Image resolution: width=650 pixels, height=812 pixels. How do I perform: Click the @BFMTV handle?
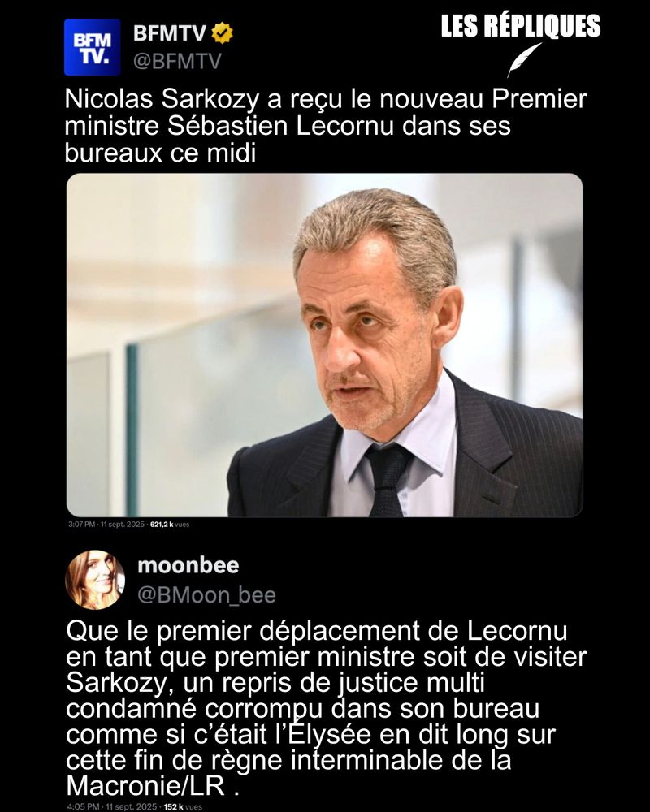pyautogui.click(x=177, y=61)
